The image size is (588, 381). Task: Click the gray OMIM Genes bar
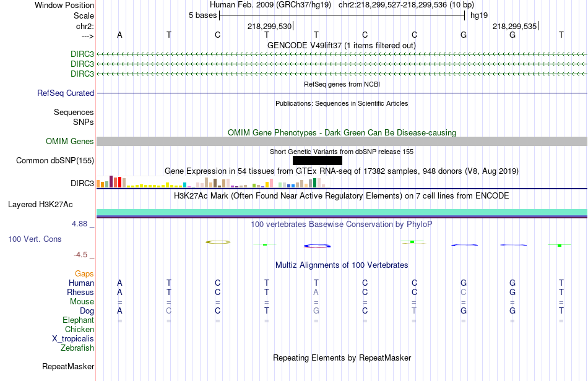tap(342, 141)
